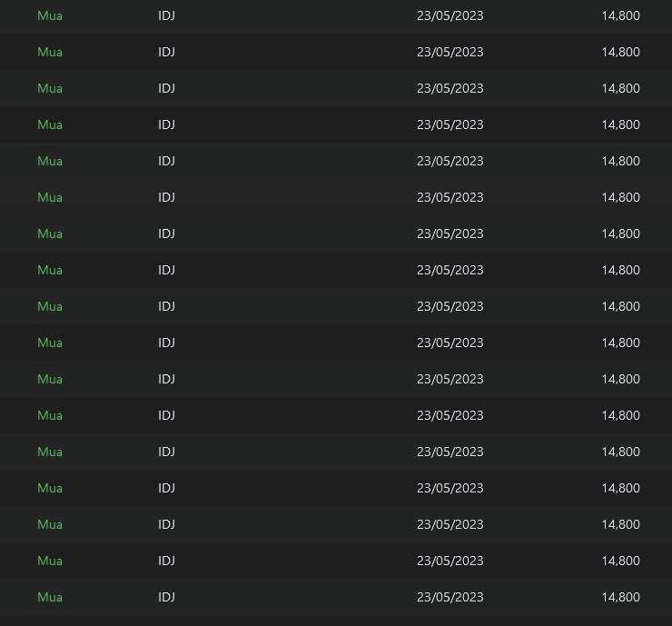
Task: Click the date in the eleventh row
Action: [450, 379]
